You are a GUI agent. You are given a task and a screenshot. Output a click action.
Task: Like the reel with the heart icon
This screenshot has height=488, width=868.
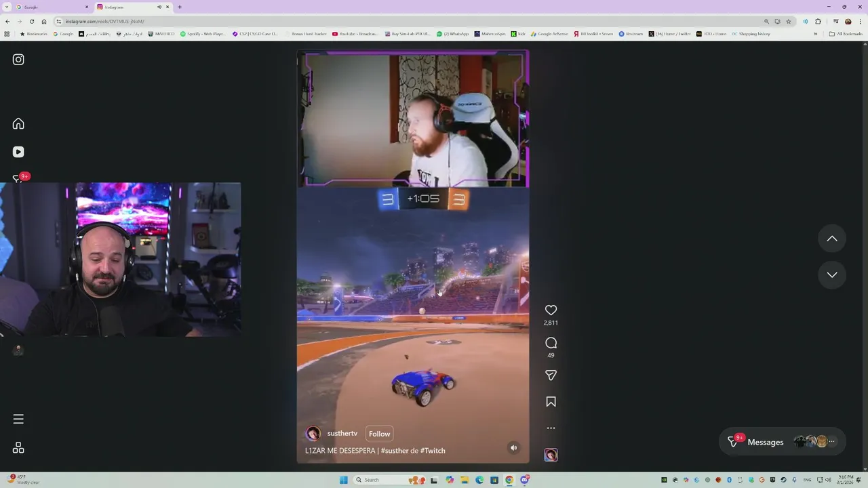click(x=551, y=310)
